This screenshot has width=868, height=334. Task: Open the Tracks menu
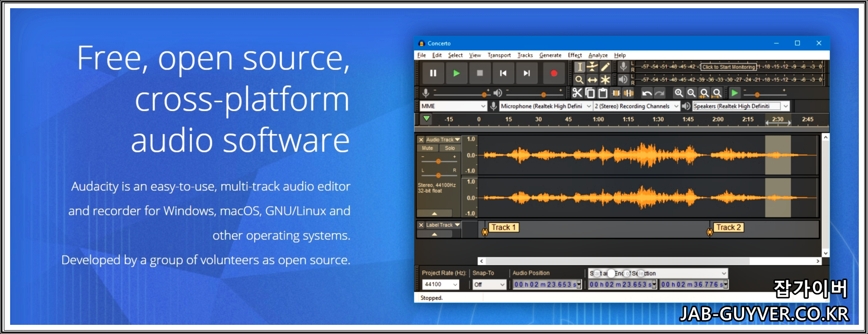[x=525, y=56]
